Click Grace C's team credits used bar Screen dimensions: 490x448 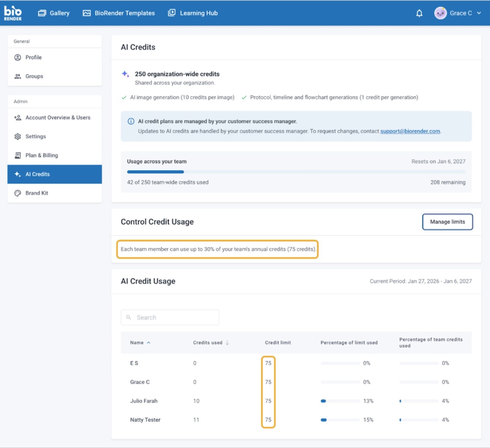pyautogui.click(x=419, y=382)
